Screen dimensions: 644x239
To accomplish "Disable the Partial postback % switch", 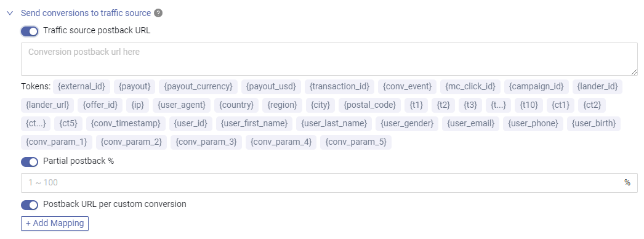I will coord(30,162).
